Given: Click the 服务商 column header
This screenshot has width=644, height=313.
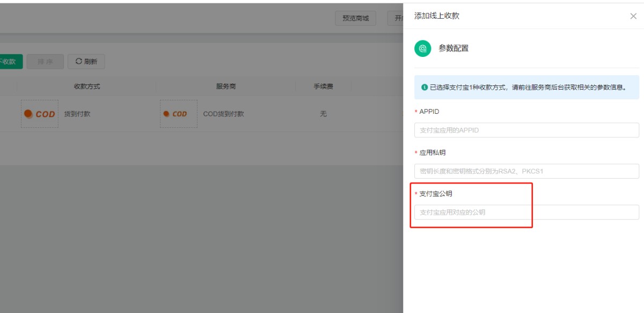Looking at the screenshot, I should pos(226,86).
